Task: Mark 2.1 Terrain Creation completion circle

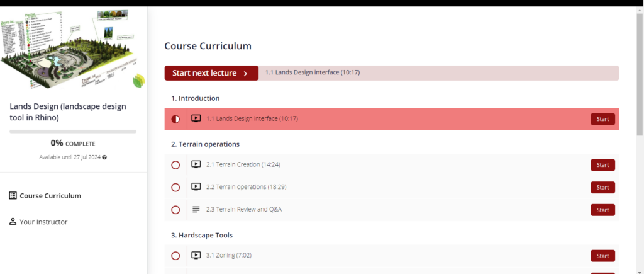Action: coord(175,165)
